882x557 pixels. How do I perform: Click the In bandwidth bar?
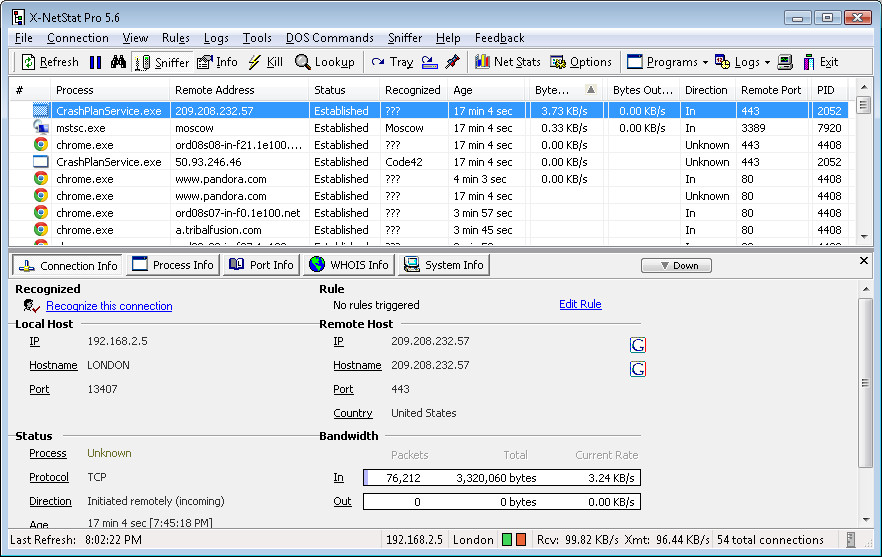pyautogui.click(x=502, y=478)
